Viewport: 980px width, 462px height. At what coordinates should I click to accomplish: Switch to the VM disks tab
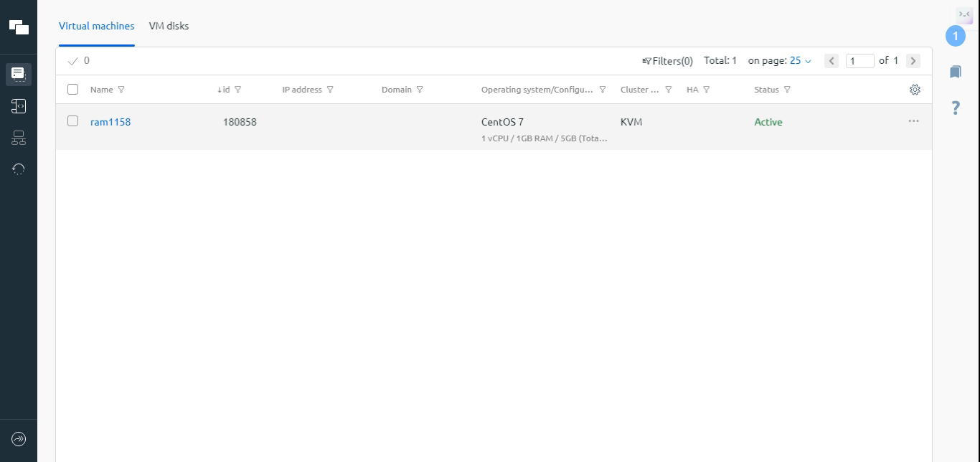click(x=169, y=26)
